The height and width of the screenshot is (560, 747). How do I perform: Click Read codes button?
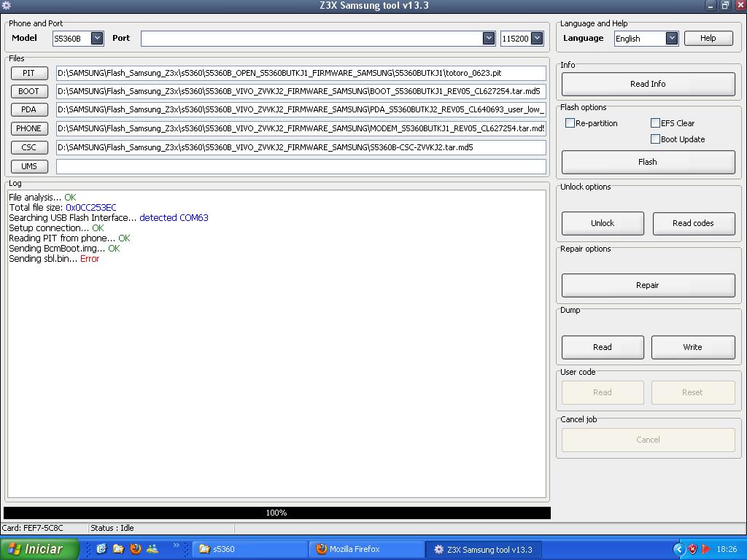pyautogui.click(x=694, y=223)
